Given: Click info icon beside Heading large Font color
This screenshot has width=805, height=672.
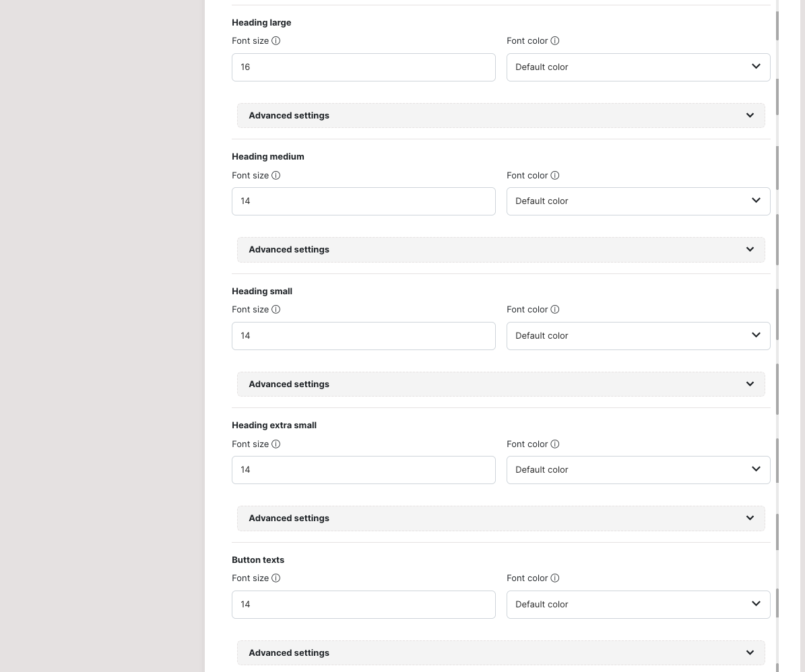Looking at the screenshot, I should 554,41.
